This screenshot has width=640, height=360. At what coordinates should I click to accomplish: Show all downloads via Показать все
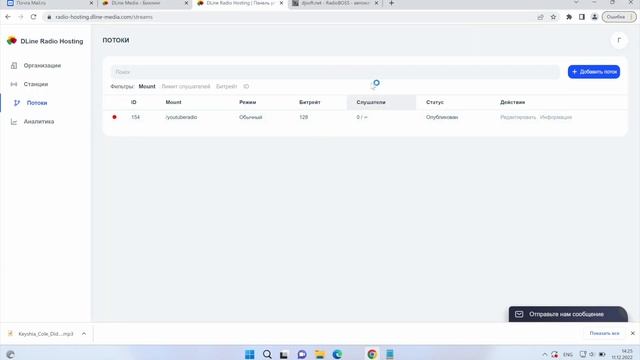pyautogui.click(x=604, y=333)
